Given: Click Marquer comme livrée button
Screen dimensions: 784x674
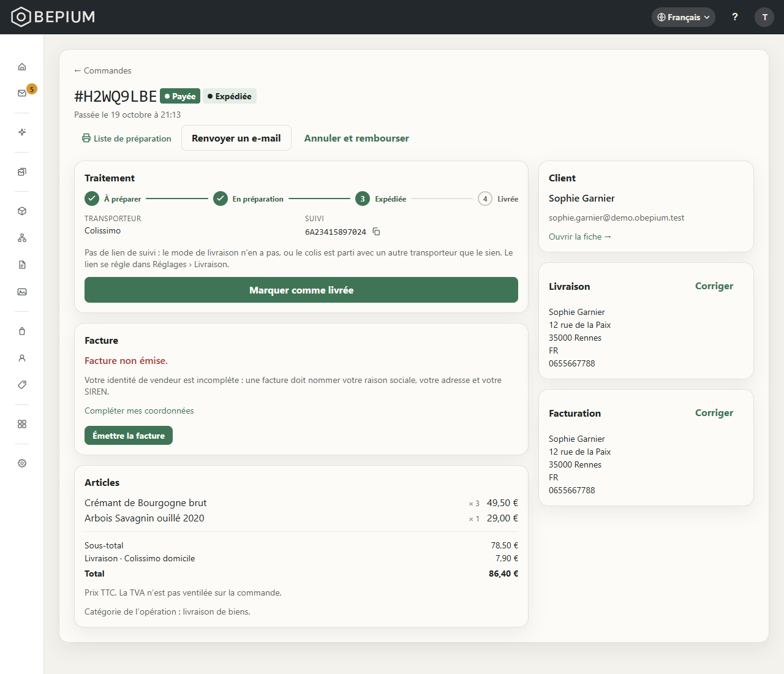Looking at the screenshot, I should (x=301, y=290).
